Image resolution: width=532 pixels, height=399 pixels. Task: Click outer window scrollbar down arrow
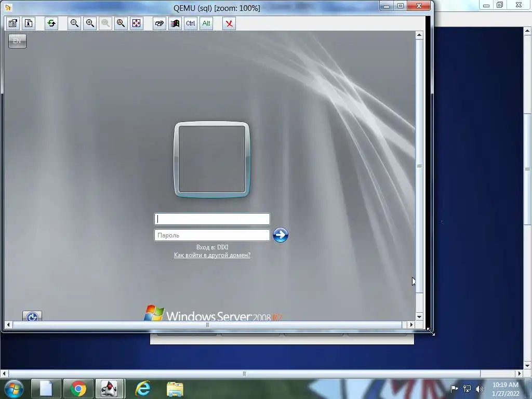pyautogui.click(x=528, y=366)
